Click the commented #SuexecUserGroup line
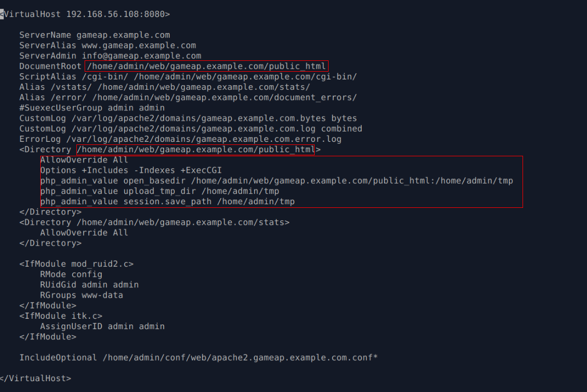This screenshot has width=587, height=392. [92, 108]
